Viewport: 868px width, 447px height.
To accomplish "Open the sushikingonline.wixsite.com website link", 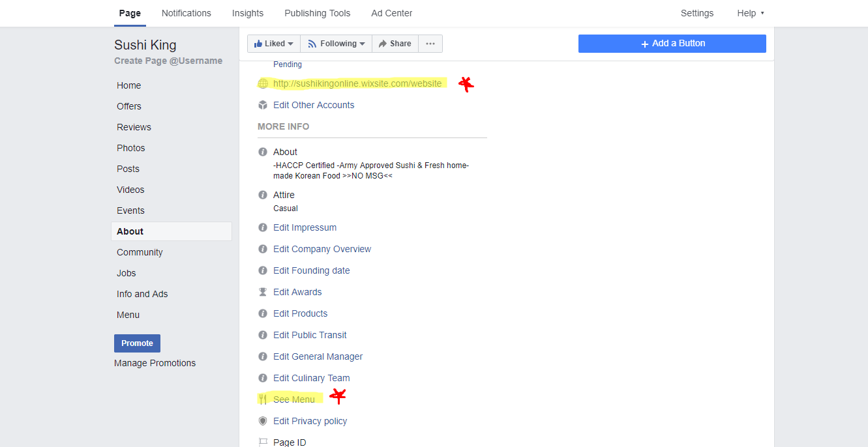I will [357, 83].
